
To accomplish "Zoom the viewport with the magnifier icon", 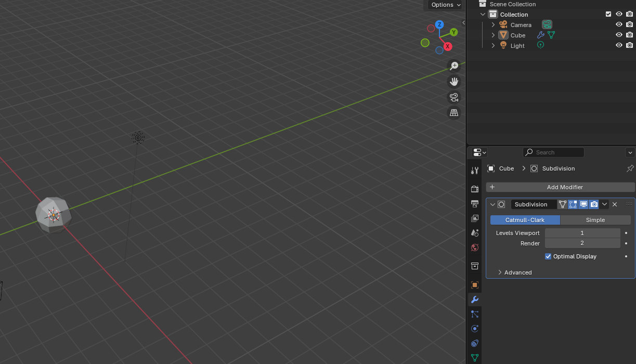I will coord(454,66).
